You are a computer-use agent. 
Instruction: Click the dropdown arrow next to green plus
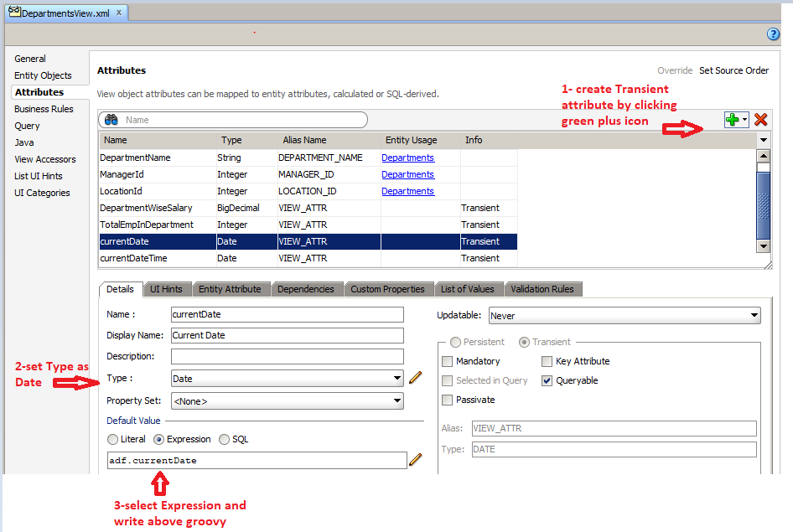pos(743,120)
